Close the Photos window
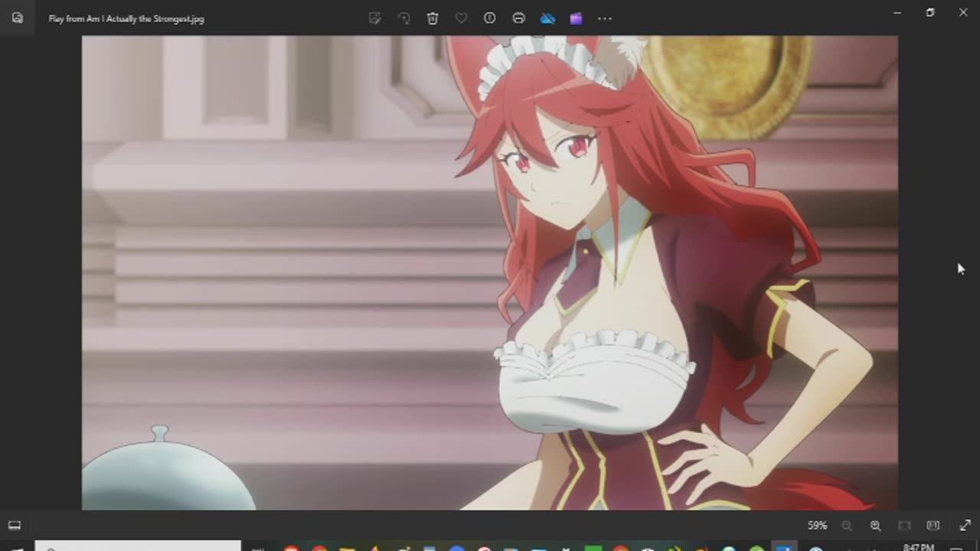Viewport: 980px width, 551px height. pyautogui.click(x=963, y=12)
